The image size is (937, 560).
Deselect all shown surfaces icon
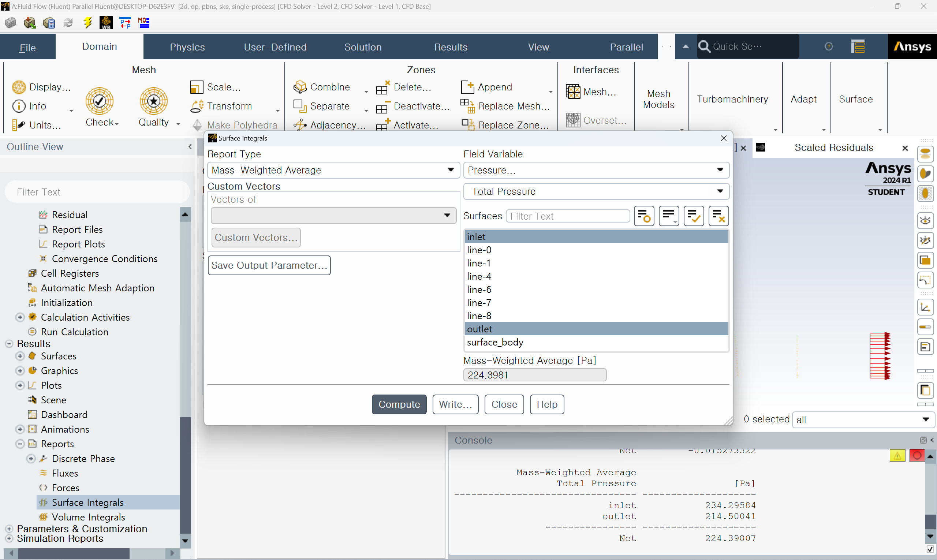718,216
